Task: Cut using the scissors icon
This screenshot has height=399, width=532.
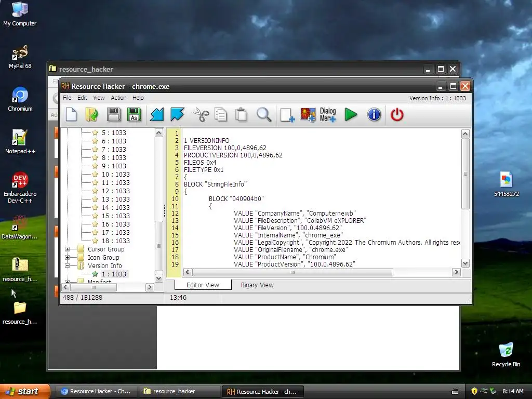Action: [x=201, y=114]
